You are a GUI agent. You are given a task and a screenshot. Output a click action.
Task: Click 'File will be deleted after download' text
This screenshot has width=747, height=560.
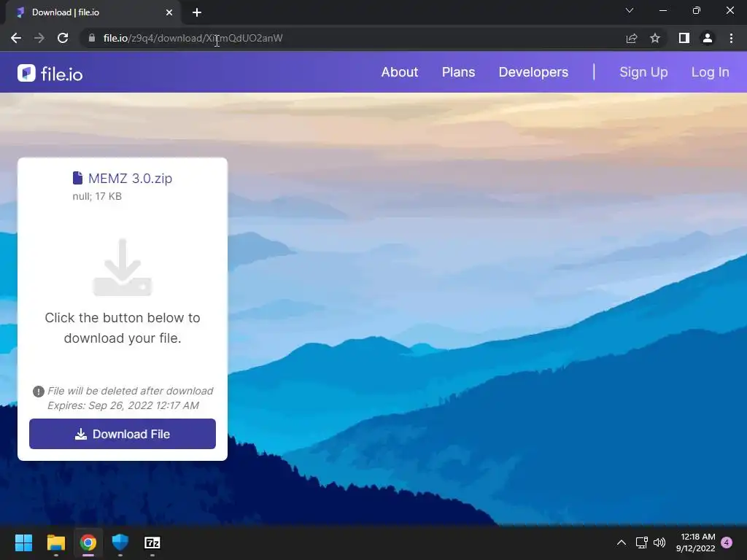click(x=130, y=391)
